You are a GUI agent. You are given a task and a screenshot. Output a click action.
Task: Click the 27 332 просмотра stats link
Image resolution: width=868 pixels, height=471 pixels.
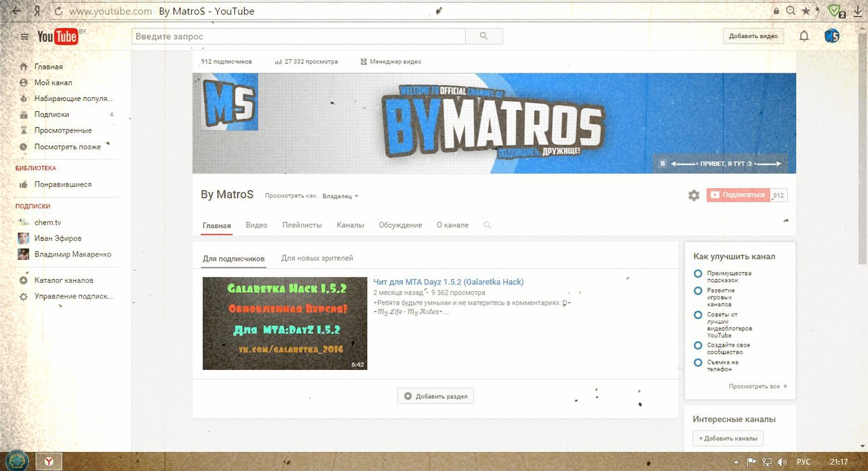(x=306, y=62)
